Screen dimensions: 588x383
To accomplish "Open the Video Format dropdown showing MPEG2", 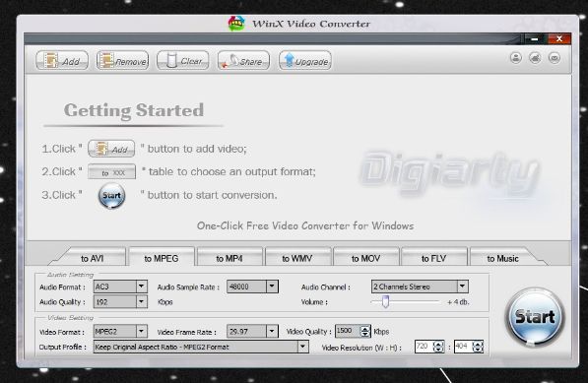I will 120,331.
